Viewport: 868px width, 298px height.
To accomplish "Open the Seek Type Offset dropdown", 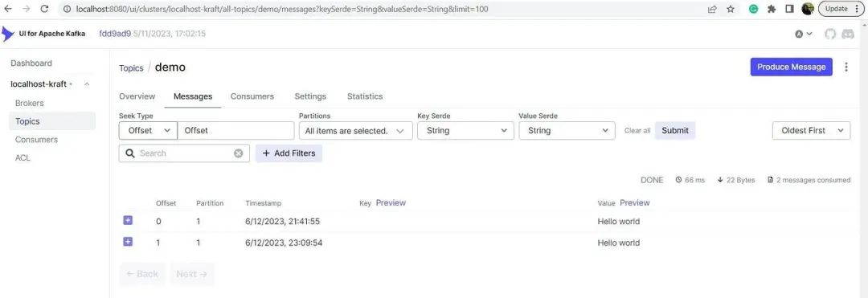I will tap(148, 130).
